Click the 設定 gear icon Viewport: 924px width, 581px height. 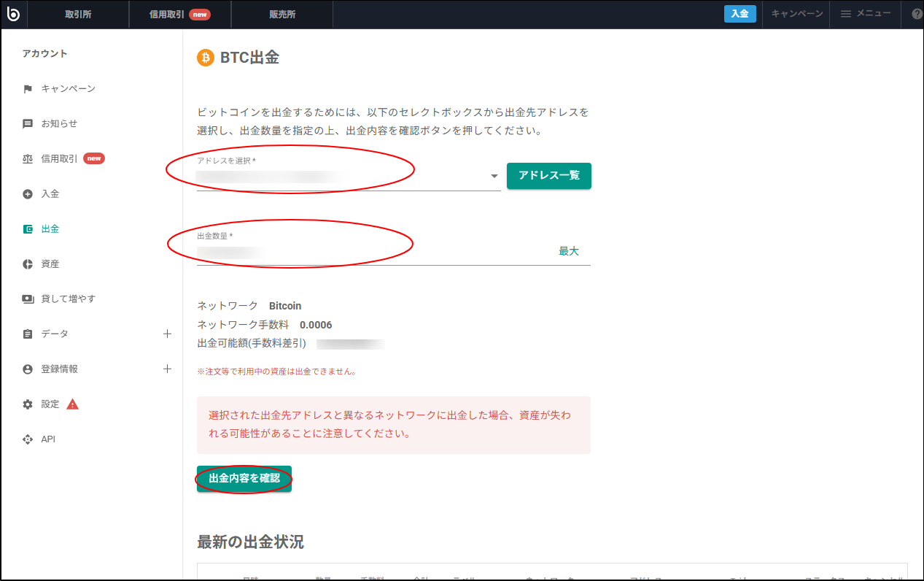(x=27, y=404)
